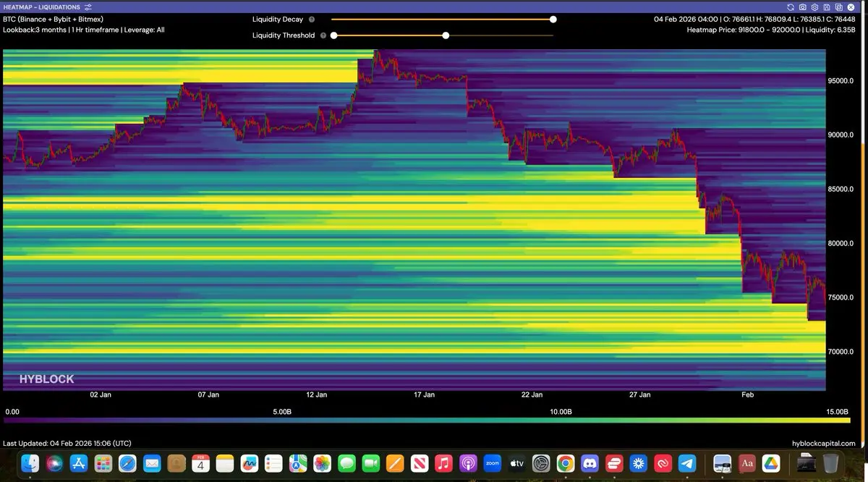Click the refresh icon in heatmap header
Screen dimensions: 868x482
(791, 7)
